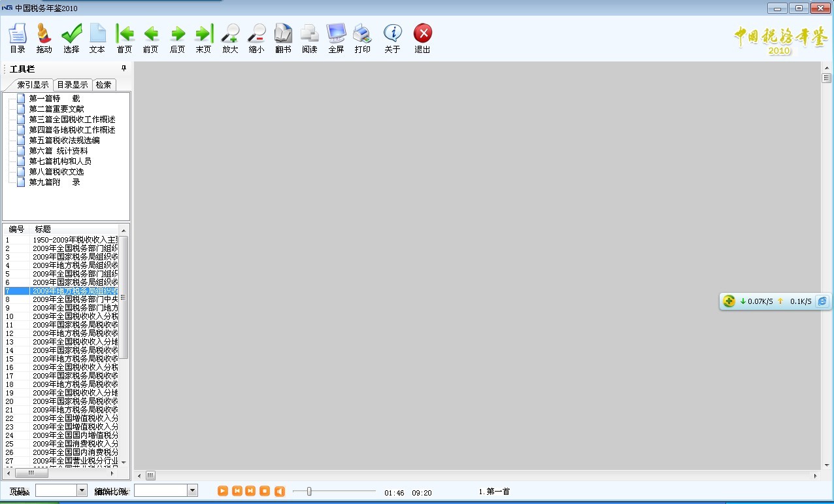Select list row 27 2009年全国营业税分行业

61,461
